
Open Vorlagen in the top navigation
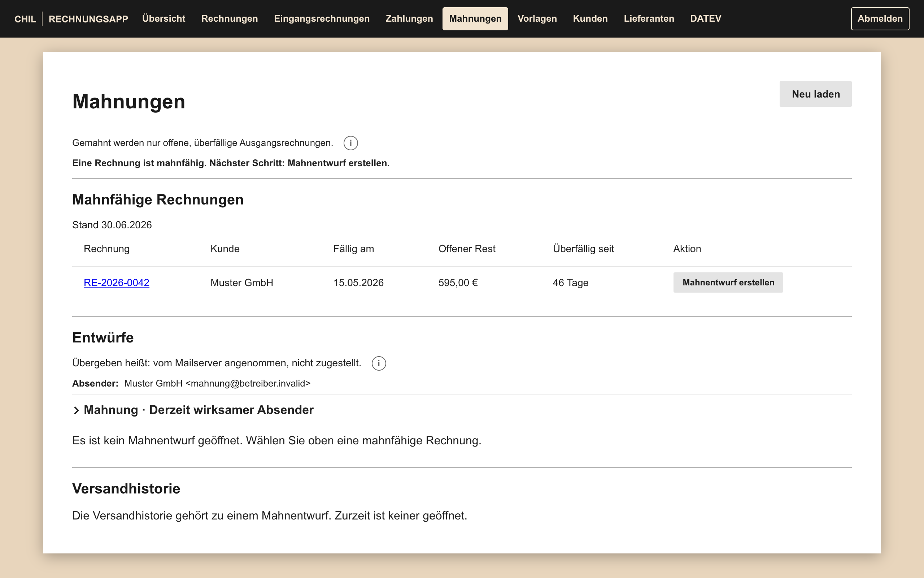point(537,18)
